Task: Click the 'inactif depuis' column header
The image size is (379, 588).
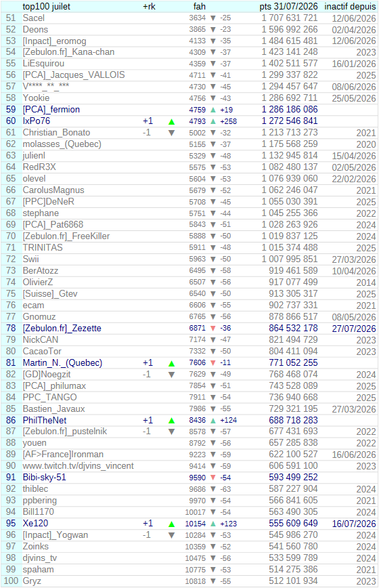Action: tap(350, 6)
